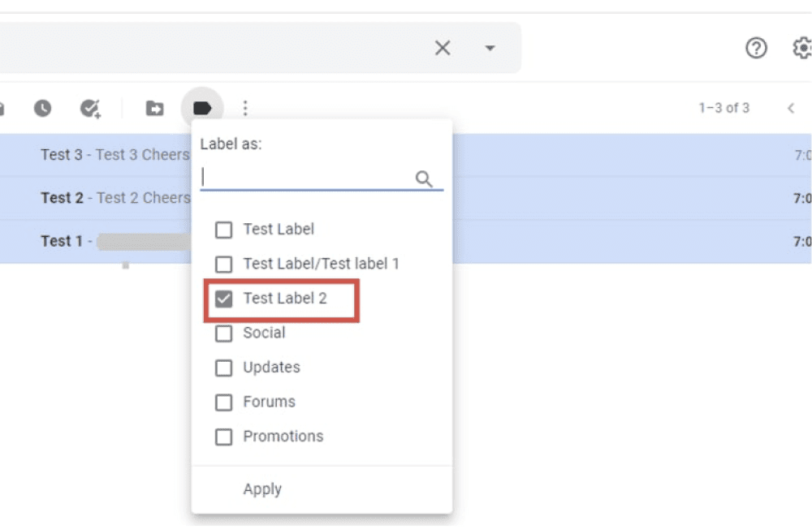Image resolution: width=812 pixels, height=529 pixels.
Task: Open the three-dot More options menu
Action: click(x=245, y=108)
